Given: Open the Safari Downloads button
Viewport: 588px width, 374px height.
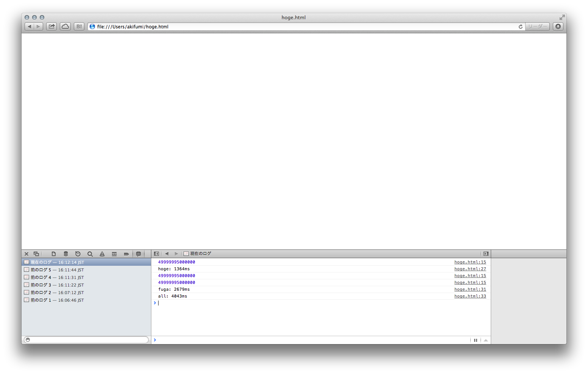Looking at the screenshot, I should [558, 26].
